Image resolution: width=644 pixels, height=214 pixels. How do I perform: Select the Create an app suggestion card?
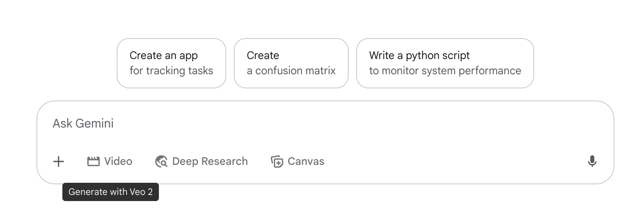(171, 63)
